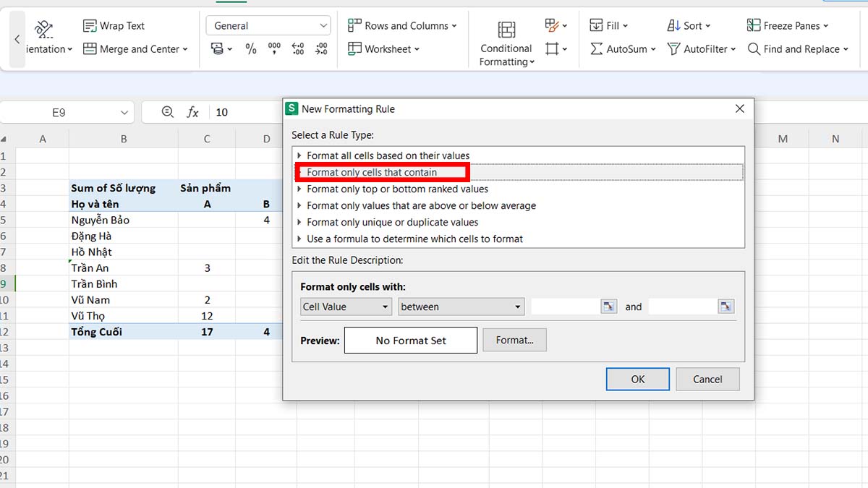Select the 'Tổng Cuối' total cell
Image resolution: width=868 pixels, height=488 pixels.
click(x=124, y=332)
